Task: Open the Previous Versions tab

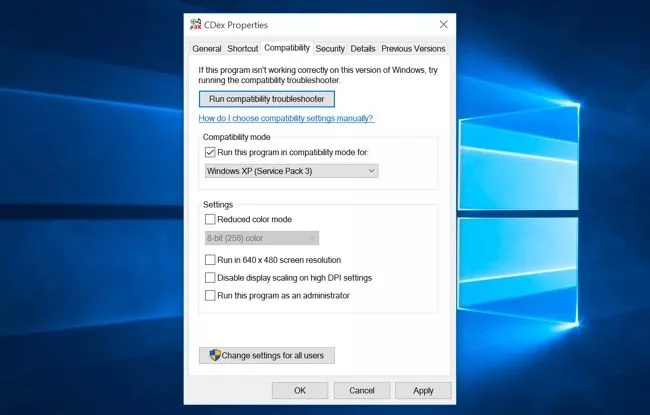Action: click(413, 49)
